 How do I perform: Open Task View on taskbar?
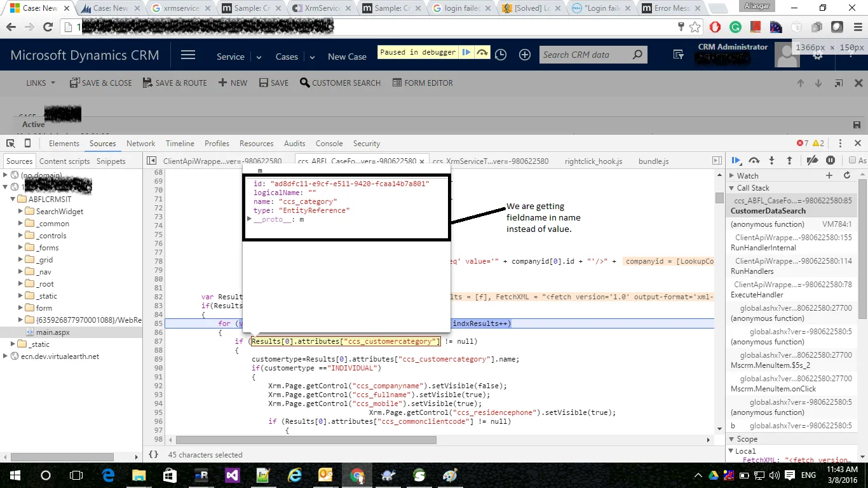tap(76, 475)
